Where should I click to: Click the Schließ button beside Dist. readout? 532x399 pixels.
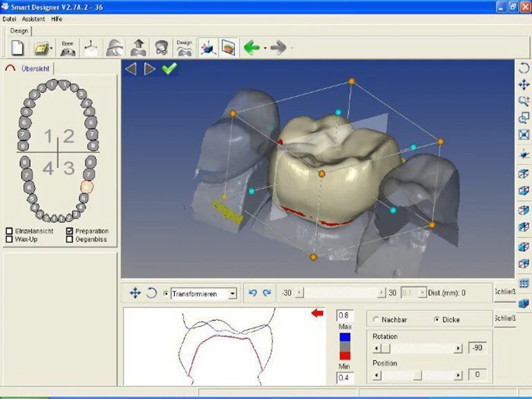click(504, 292)
